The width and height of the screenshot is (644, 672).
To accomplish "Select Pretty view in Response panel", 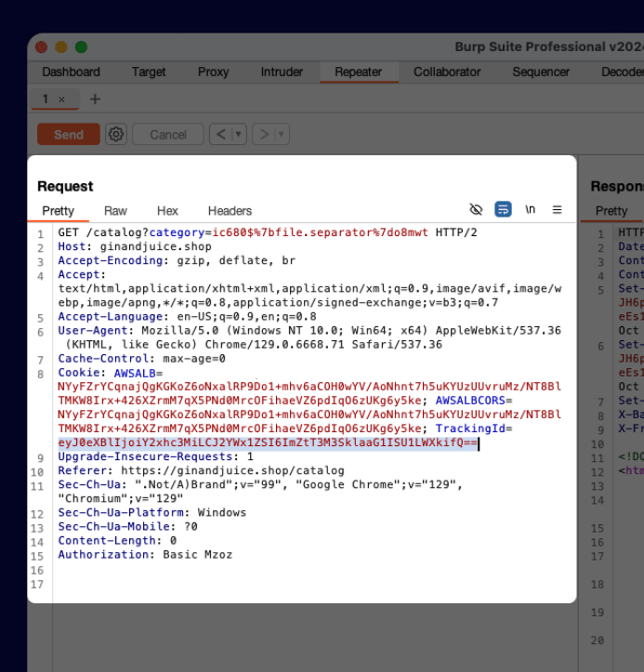I will tap(611, 211).
